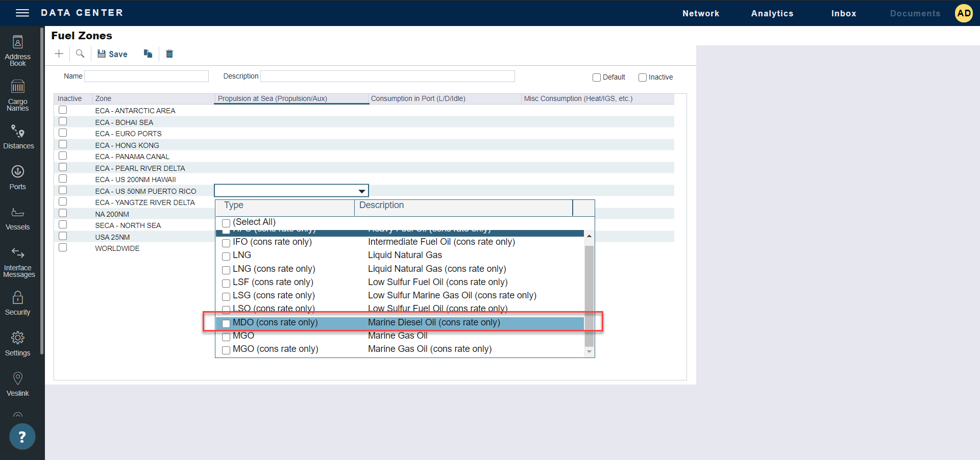Image resolution: width=980 pixels, height=460 pixels.
Task: Open the Analytics menu
Action: point(772,13)
